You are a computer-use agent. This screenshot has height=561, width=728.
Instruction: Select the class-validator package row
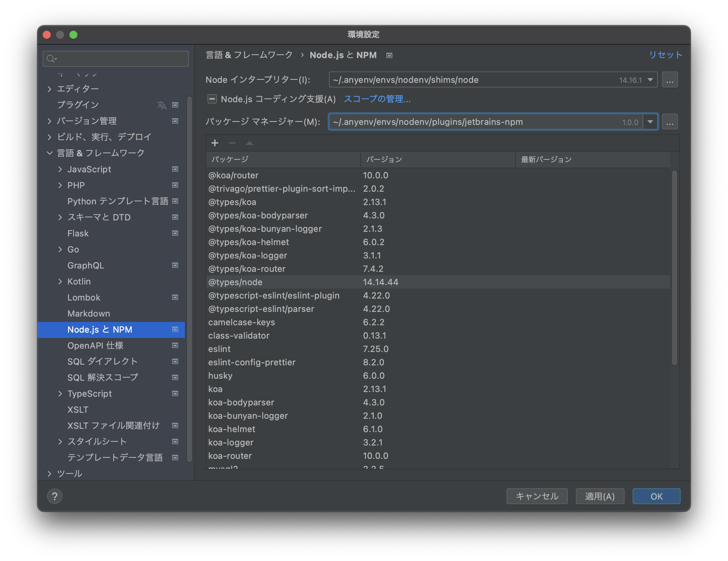[x=438, y=336]
